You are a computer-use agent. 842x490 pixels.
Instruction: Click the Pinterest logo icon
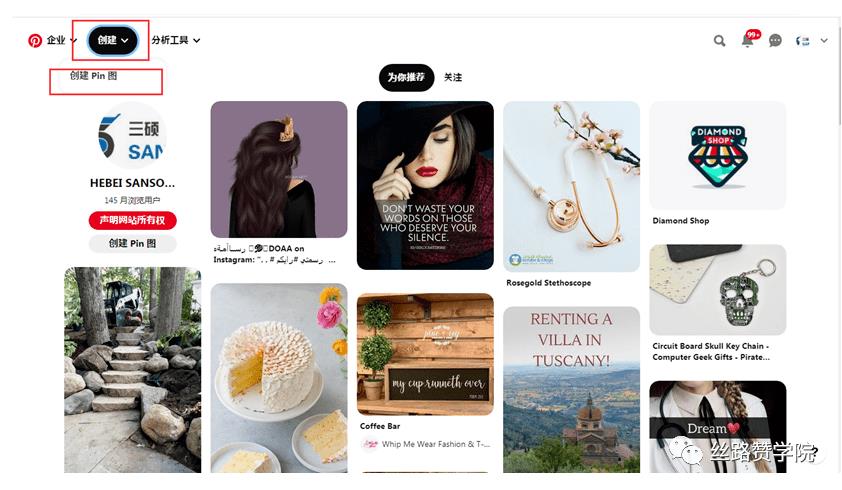click(x=35, y=40)
